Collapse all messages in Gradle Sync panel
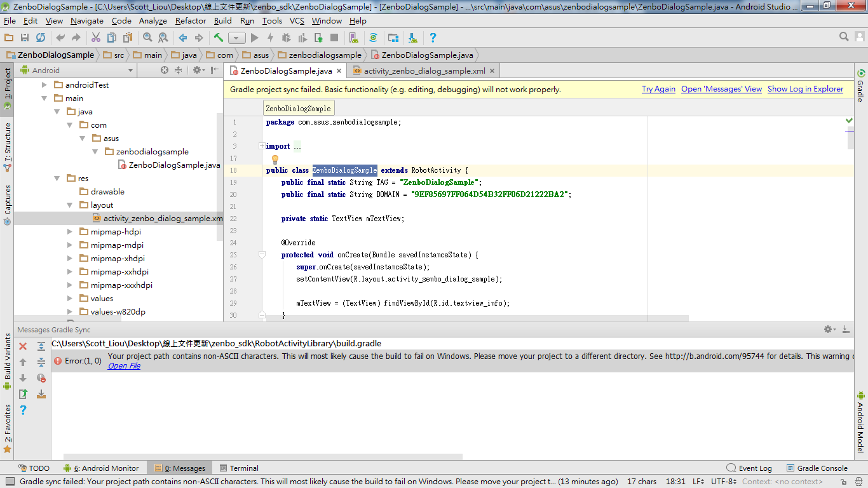This screenshot has width=868, height=488. (x=41, y=362)
